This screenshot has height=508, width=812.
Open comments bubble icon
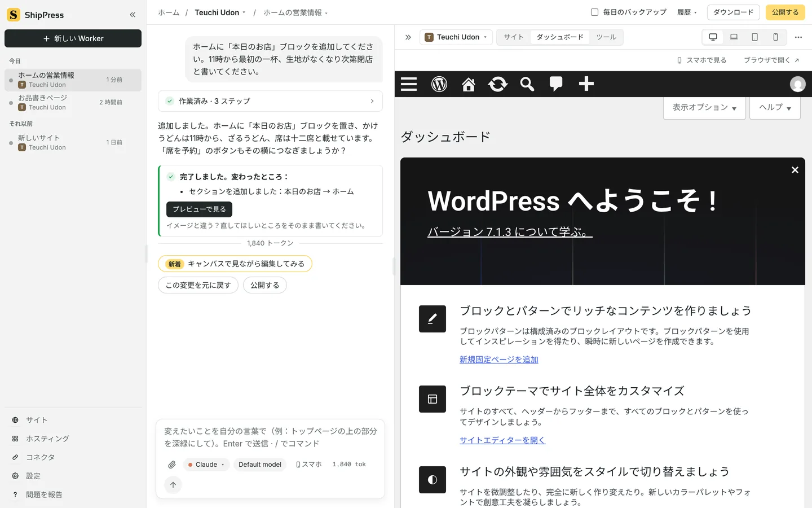556,84
